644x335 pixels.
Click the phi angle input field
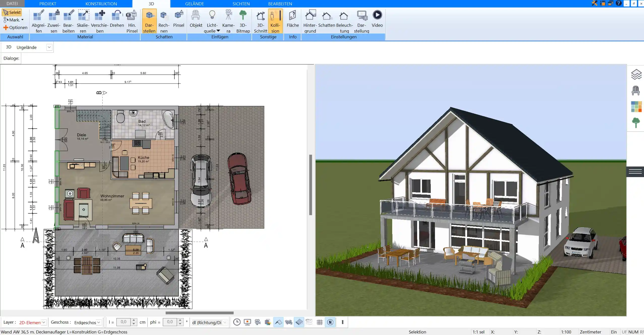coord(170,322)
